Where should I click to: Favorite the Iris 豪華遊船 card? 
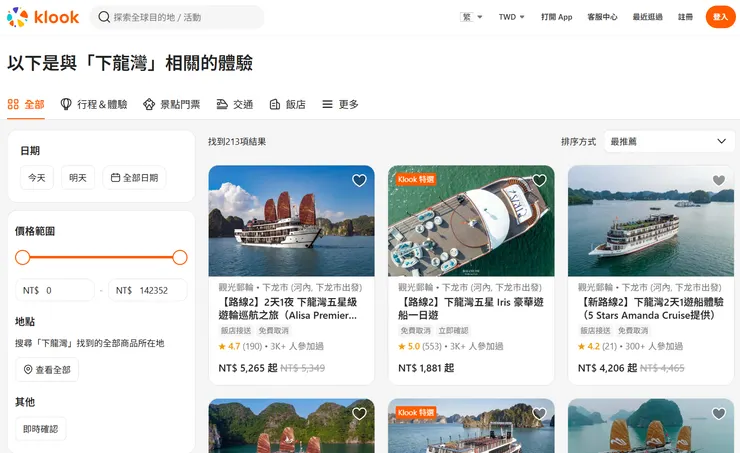click(x=539, y=180)
